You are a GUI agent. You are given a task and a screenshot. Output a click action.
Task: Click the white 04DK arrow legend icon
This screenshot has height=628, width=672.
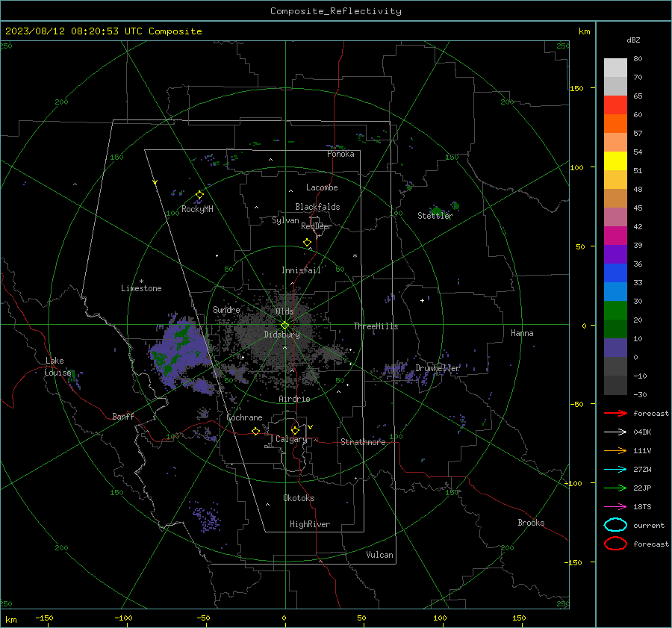tap(615, 432)
